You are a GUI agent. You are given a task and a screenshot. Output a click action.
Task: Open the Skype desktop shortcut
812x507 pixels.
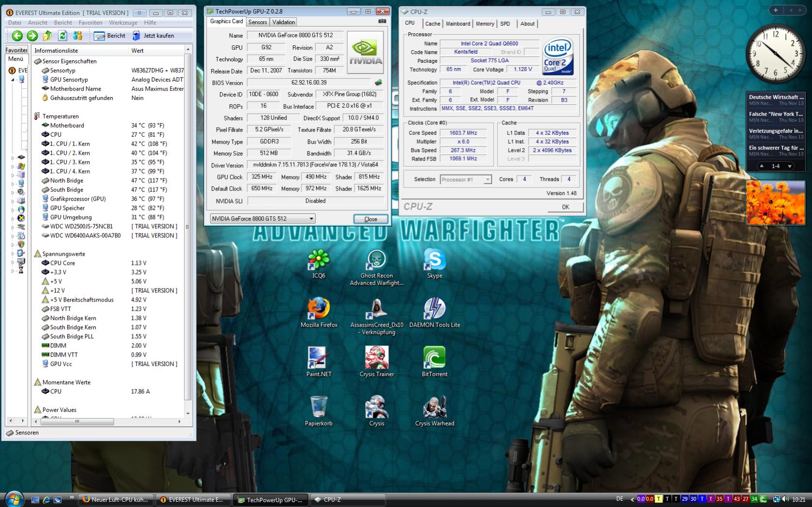[x=434, y=264]
